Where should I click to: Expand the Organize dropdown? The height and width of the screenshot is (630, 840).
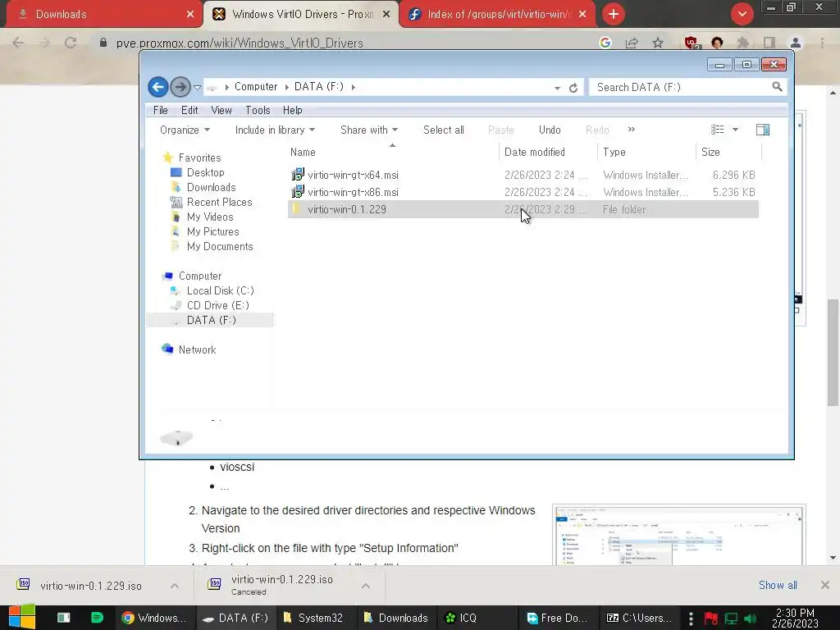click(185, 130)
